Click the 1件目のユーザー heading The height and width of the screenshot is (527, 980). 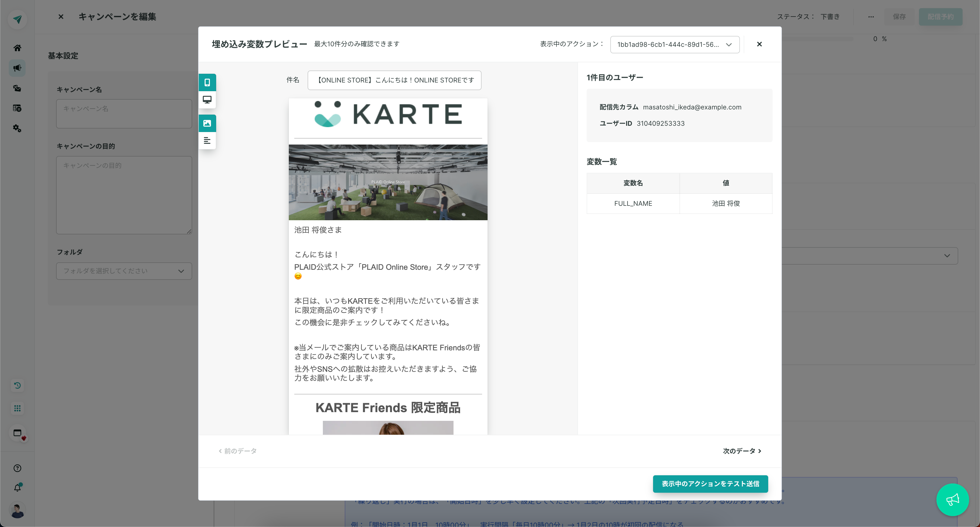615,78
